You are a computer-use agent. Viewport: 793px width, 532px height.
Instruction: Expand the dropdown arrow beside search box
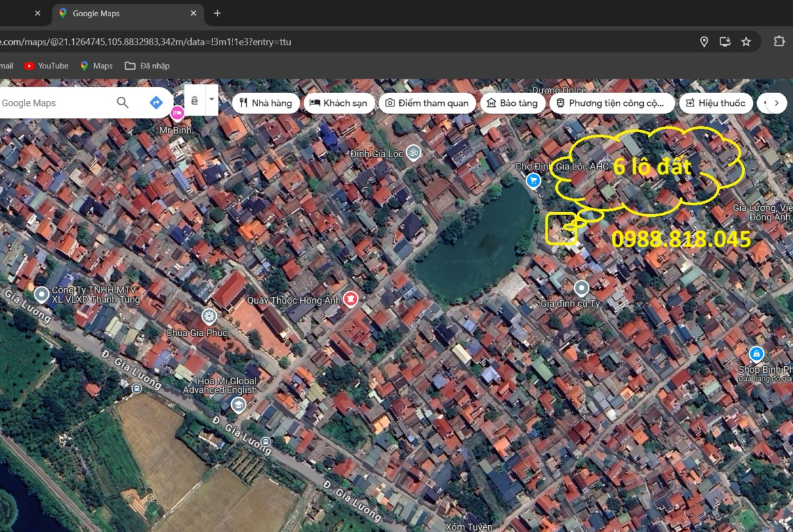[x=211, y=100]
